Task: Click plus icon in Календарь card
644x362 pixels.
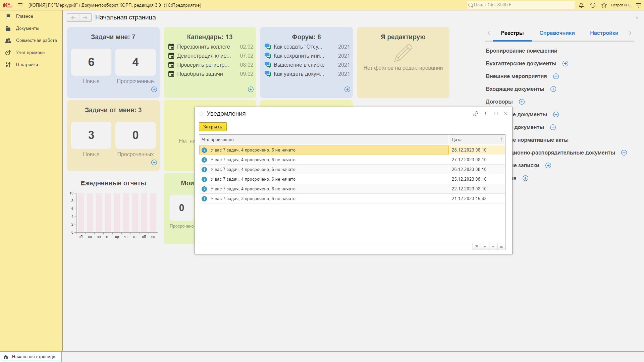Action: pyautogui.click(x=251, y=89)
